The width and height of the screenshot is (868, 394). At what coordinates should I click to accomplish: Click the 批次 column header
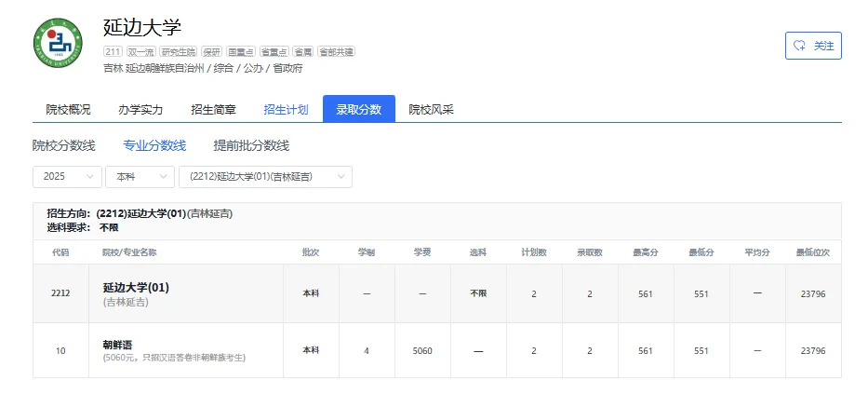coord(311,252)
